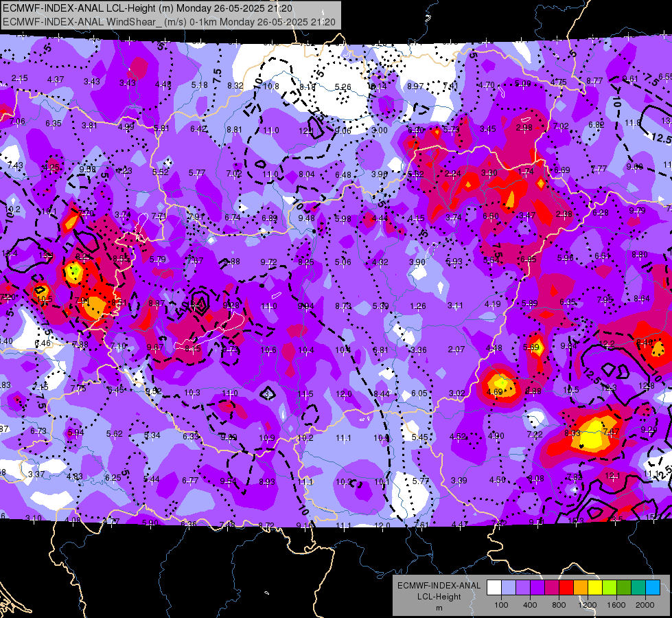672x618 pixels.
Task: Click the wind shear value 3.81
Action: [89, 125]
